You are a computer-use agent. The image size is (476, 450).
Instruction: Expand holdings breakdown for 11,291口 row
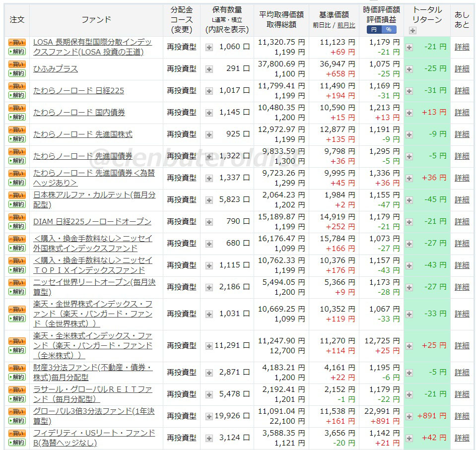coord(209,346)
